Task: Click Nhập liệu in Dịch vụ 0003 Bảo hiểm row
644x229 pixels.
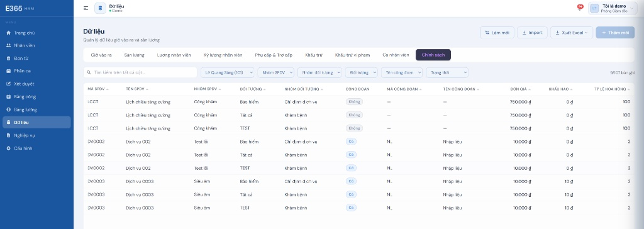Action: coord(452,181)
